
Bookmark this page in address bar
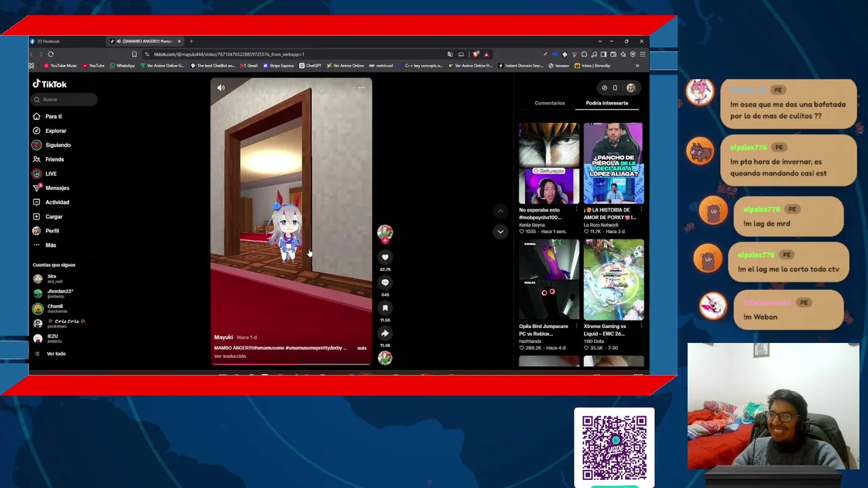point(134,54)
